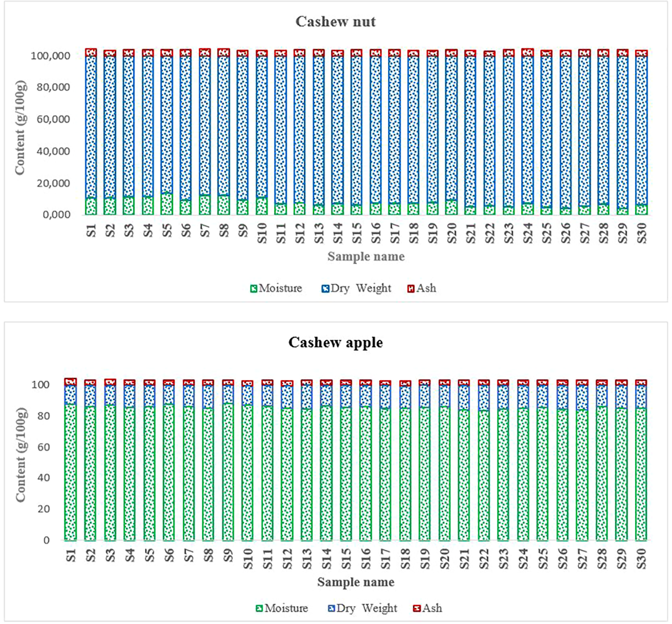This screenshot has height=624, width=672.
Task: Select the "Cashew nut" chart title
Action: click(x=335, y=22)
